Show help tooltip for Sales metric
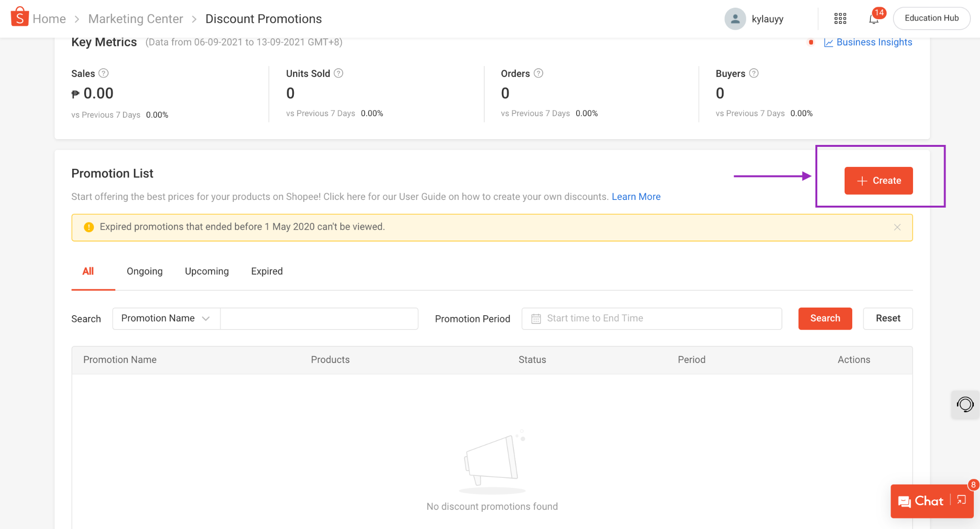Viewport: 980px width, 529px height. click(103, 73)
